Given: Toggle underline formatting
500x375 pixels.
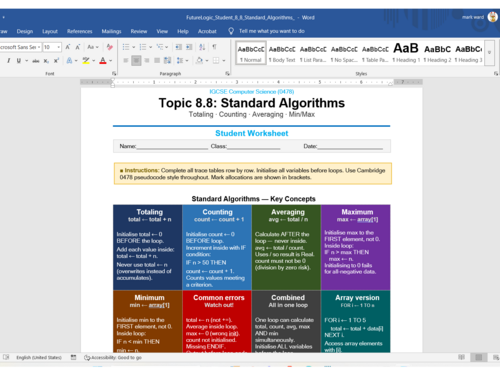Looking at the screenshot, I should click(19, 61).
